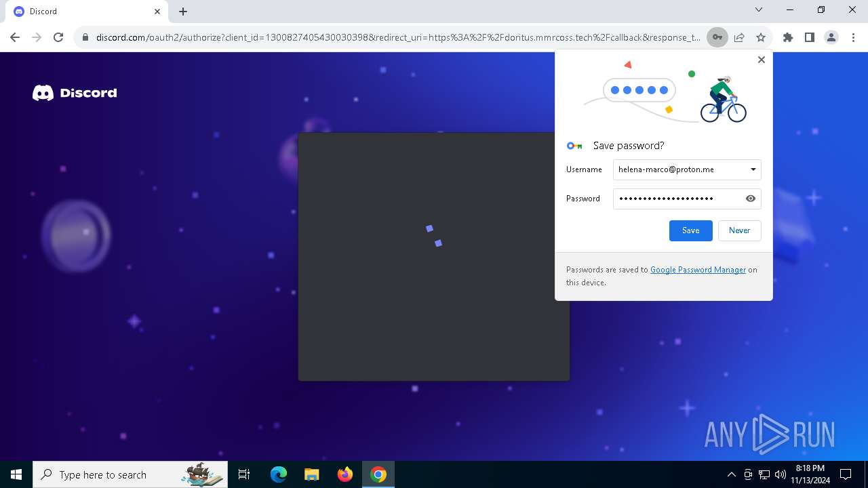Open File Explorer from taskbar
Viewport: 868px width, 488px height.
(312, 474)
